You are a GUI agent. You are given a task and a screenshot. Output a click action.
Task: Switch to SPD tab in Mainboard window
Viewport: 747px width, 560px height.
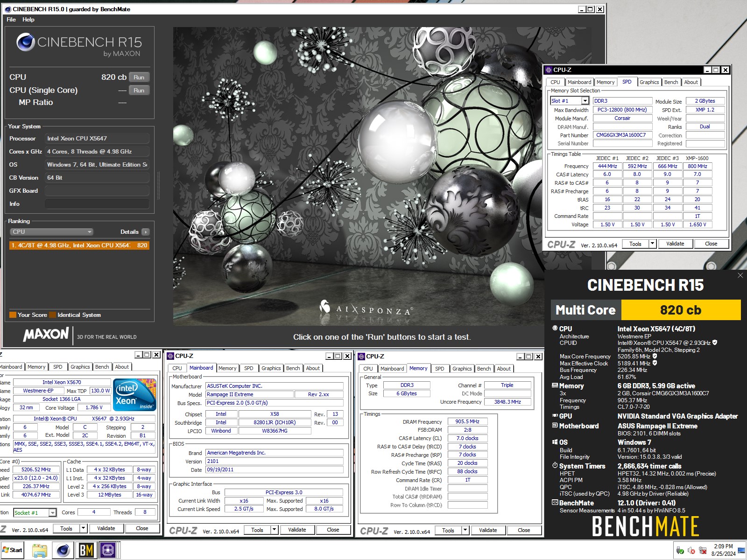[249, 368]
